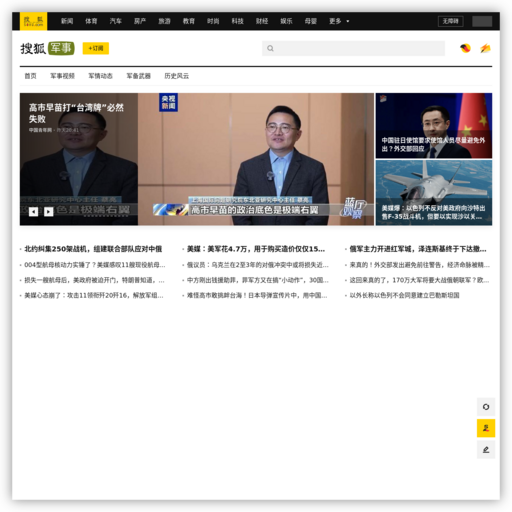Image resolution: width=512 pixels, height=512 pixels.
Task: Switch to 军备武器 tab
Action: (x=138, y=76)
